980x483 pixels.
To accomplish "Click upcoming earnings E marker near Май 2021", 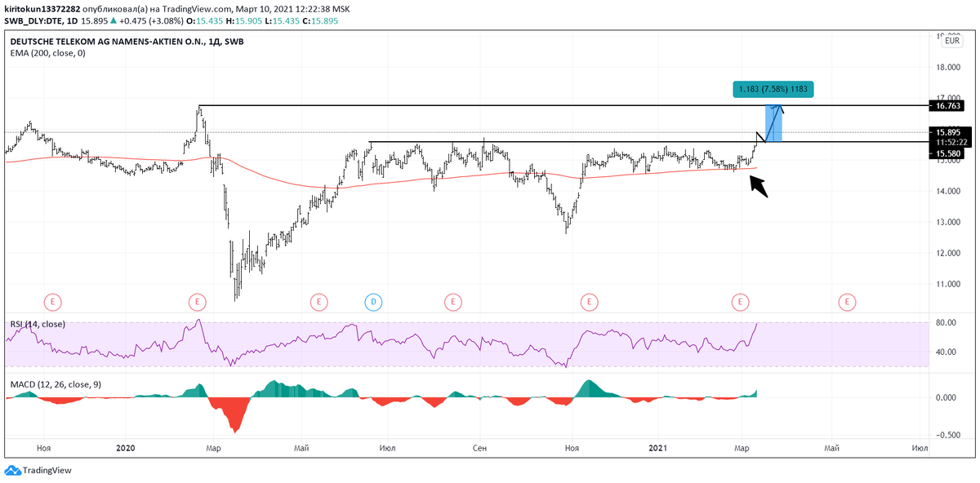I will coord(849,302).
